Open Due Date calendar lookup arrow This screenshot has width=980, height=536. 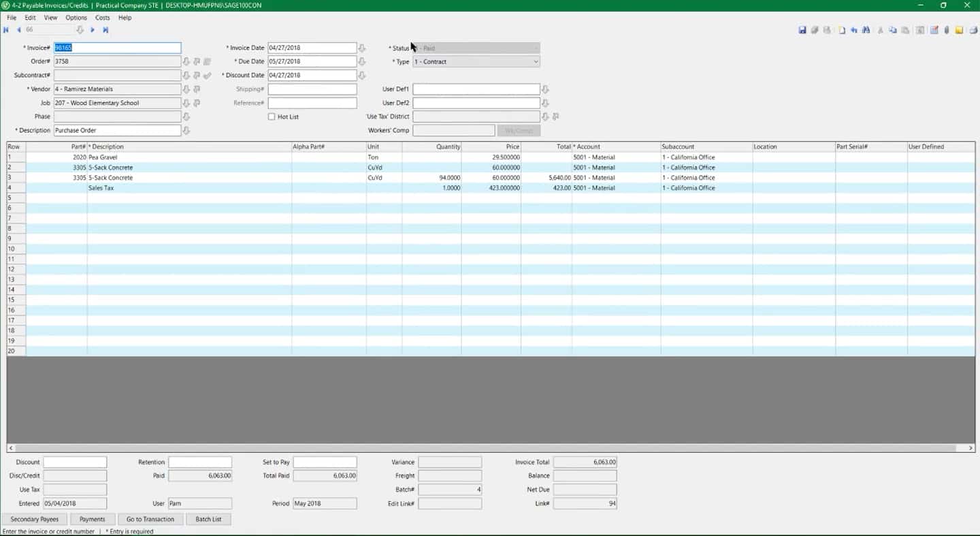click(362, 61)
